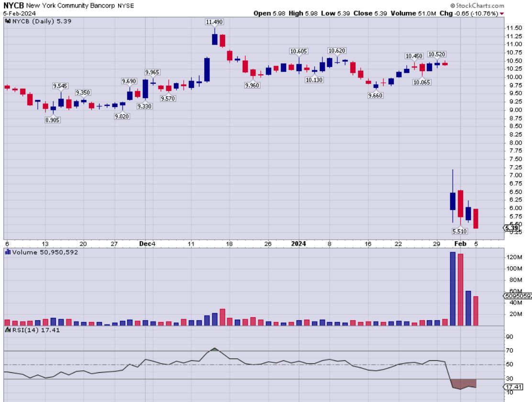The width and height of the screenshot is (532, 402).
Task: Click the bar-chart icon beside Volume 50,950,592
Action: click(8, 252)
